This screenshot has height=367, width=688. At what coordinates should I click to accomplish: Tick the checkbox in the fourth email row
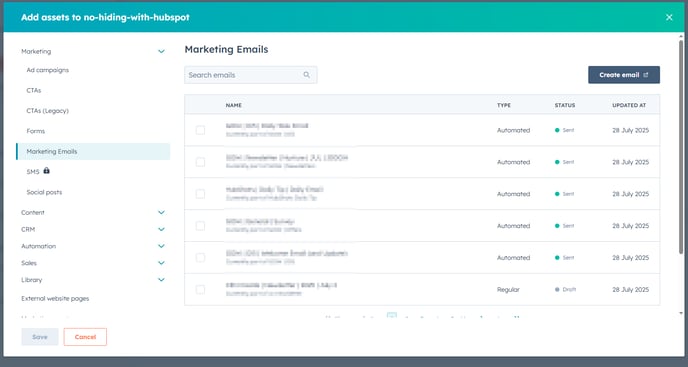click(200, 226)
